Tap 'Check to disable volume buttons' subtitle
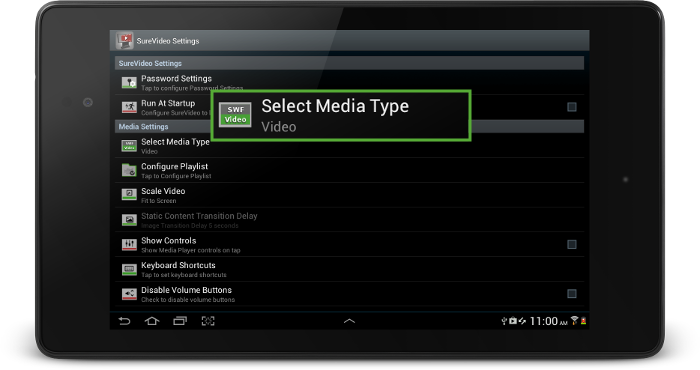Viewport: 700px width, 370px height. (x=188, y=300)
